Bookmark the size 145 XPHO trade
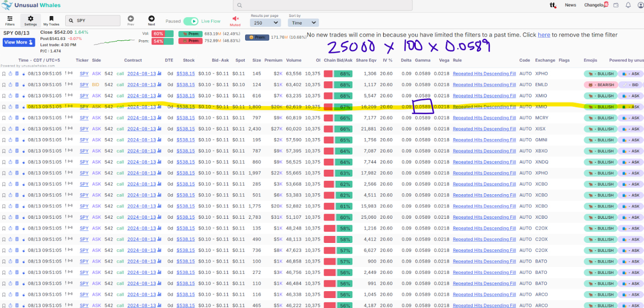644x308 pixels. coord(4,74)
